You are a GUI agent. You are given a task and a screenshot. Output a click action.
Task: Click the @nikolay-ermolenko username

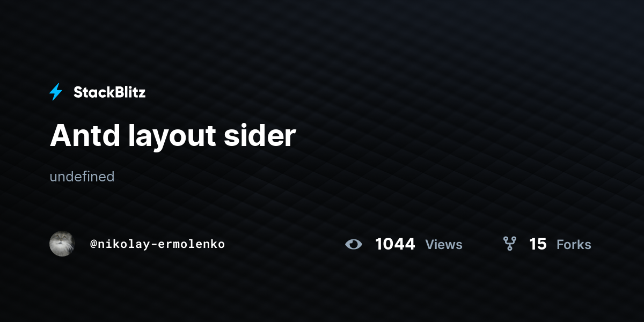[157, 244]
